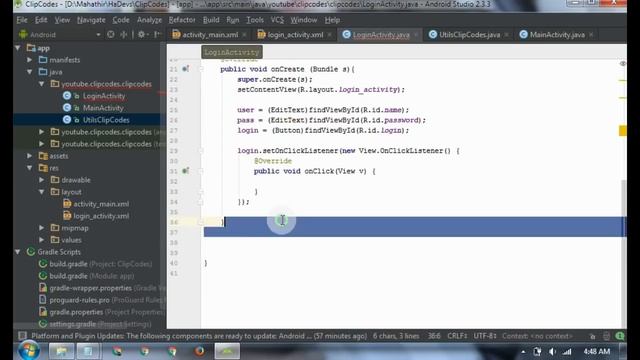640x360 pixels.
Task: Open the Analyze menu
Action: click(149, 20)
